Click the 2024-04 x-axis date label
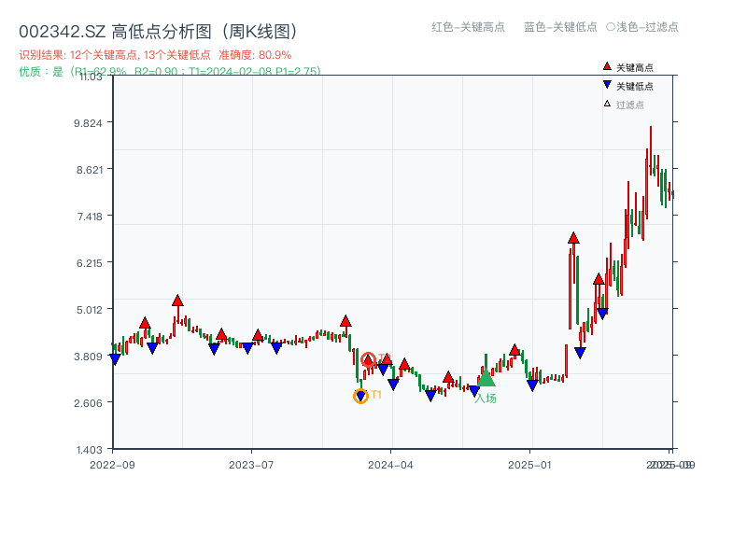 click(x=390, y=465)
